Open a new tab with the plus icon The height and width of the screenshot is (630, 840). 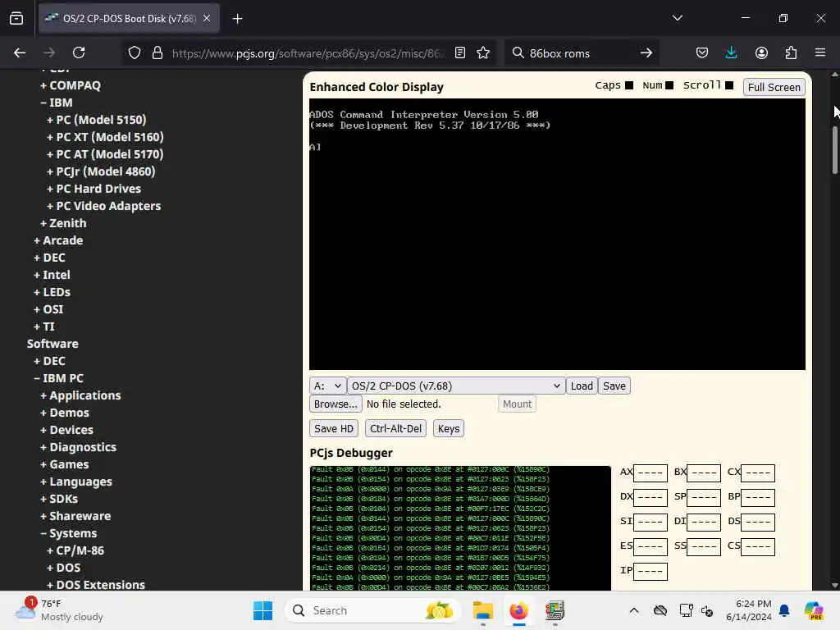point(237,19)
